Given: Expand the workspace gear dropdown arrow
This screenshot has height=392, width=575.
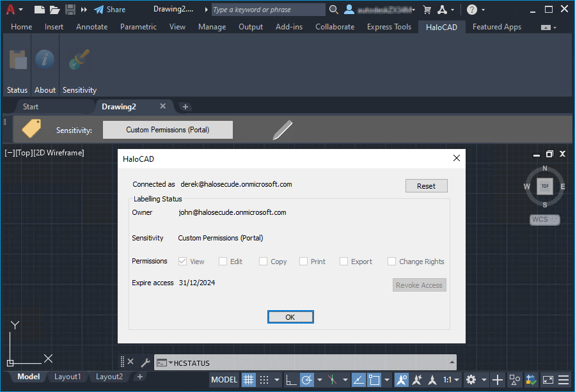Looking at the screenshot, I should [x=484, y=380].
